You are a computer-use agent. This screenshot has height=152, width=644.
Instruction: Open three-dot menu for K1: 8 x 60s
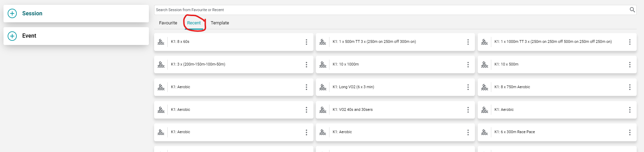coord(306,42)
